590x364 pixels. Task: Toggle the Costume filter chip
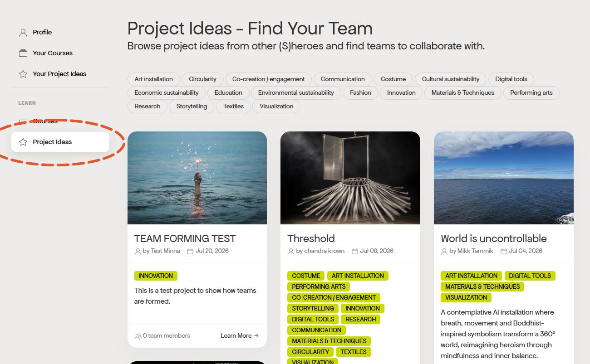point(393,79)
